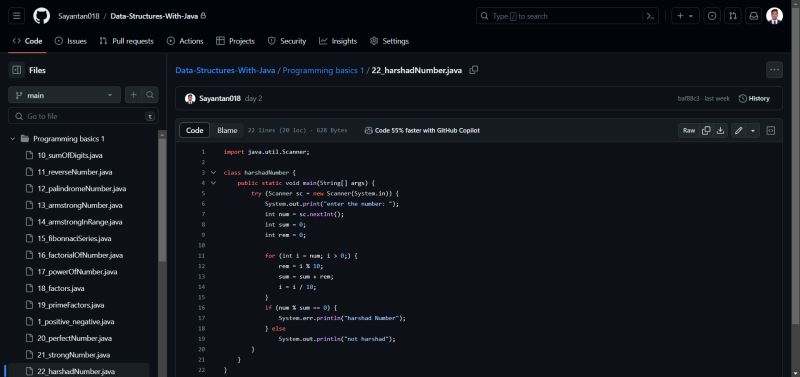Click the Go to file field
The width and height of the screenshot is (800, 377).
point(83,116)
